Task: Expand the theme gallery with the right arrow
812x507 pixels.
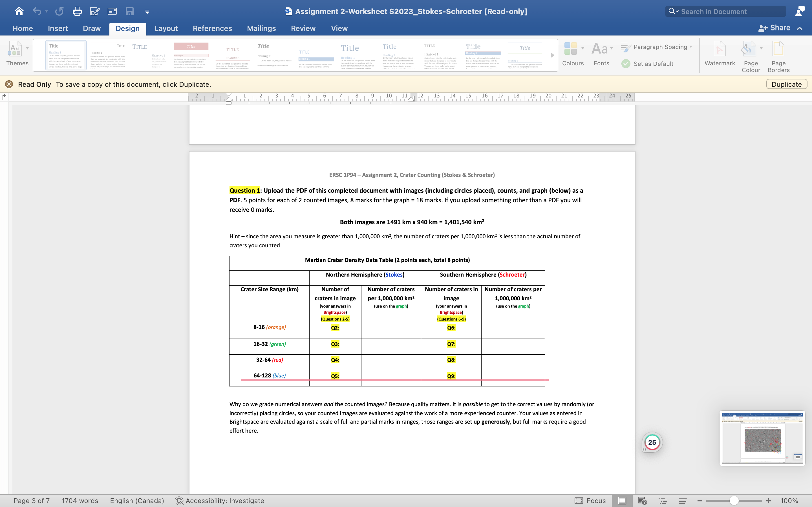Action: click(x=552, y=55)
